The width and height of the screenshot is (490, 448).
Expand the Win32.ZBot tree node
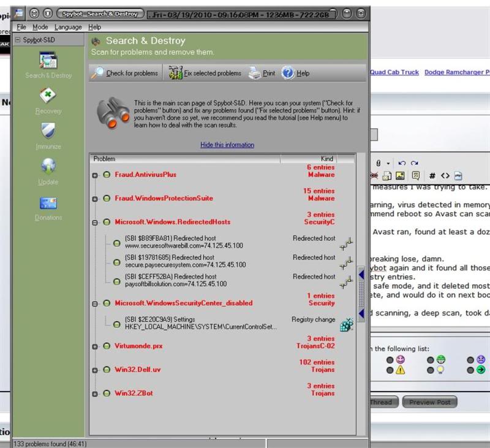[x=95, y=394]
